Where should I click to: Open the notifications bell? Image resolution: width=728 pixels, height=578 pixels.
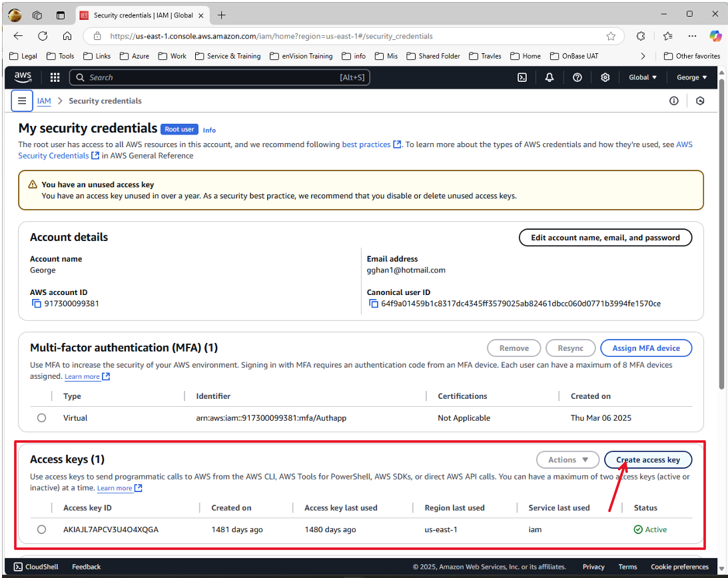tap(549, 77)
